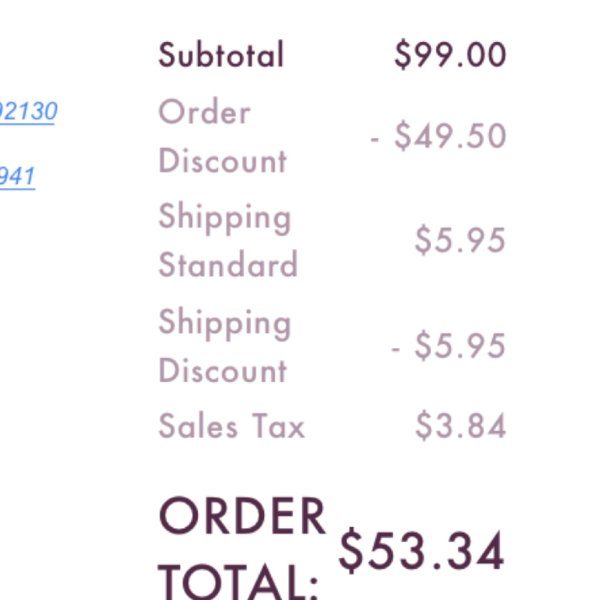The image size is (600, 600).
Task: Select the Subtotal label
Action: click(221, 55)
